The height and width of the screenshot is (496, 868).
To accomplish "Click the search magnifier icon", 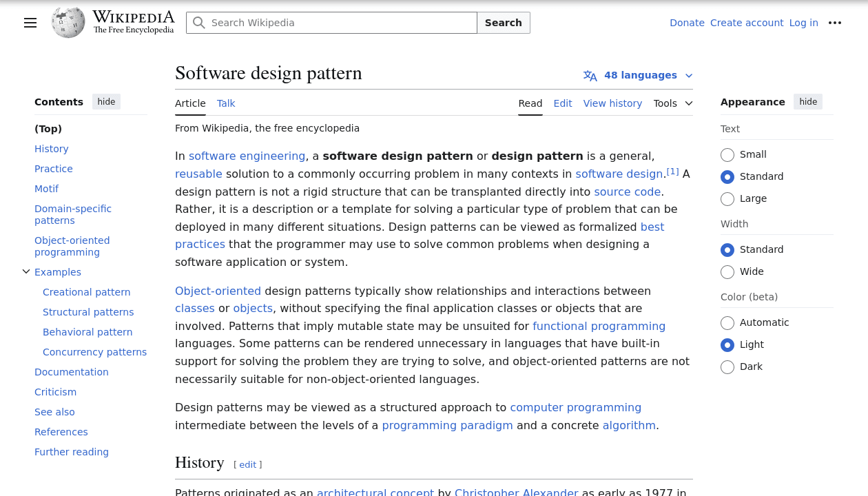I will pos(199,23).
